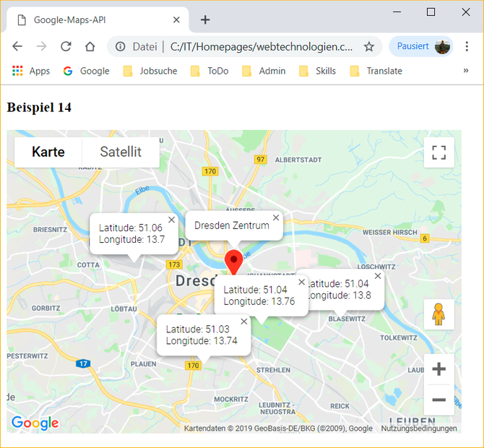Click the Google logo on the map
The width and height of the screenshot is (484, 448).
coord(35,423)
